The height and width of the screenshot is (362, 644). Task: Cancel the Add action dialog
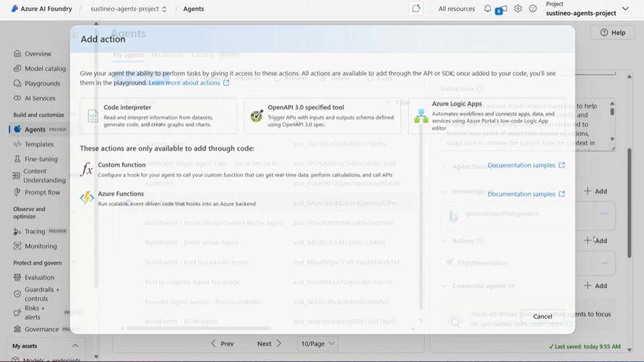tap(543, 317)
